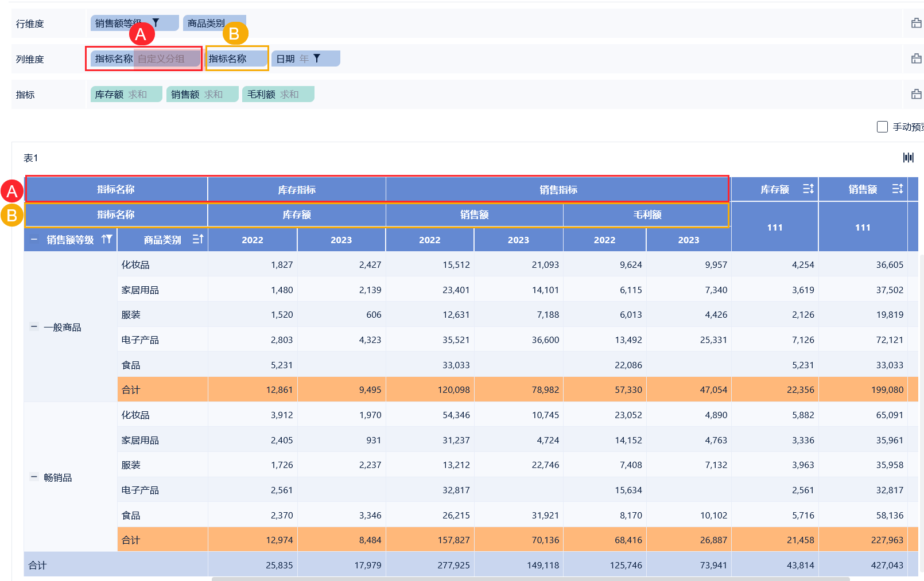Open the toolbox icon in 列维度 row
924x581 pixels.
click(916, 59)
